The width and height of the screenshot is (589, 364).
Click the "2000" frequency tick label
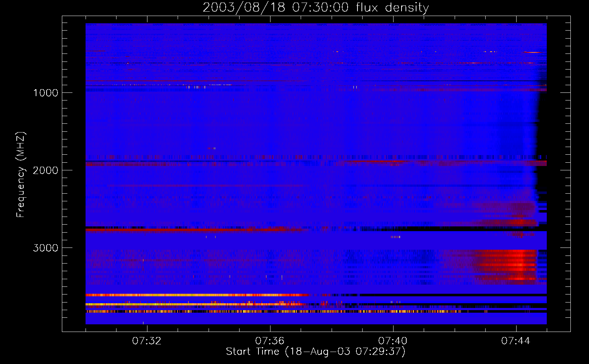(x=46, y=170)
